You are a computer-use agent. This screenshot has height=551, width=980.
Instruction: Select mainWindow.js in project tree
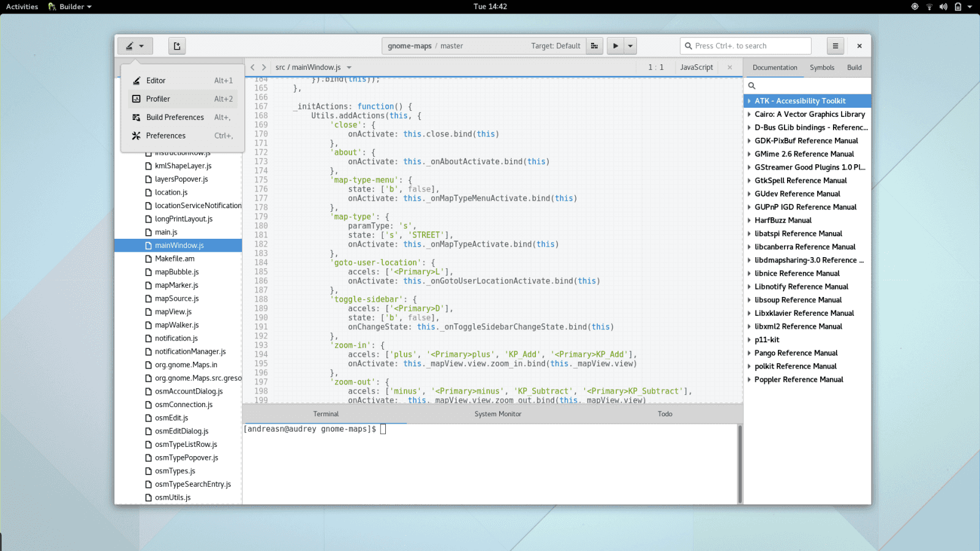(179, 246)
